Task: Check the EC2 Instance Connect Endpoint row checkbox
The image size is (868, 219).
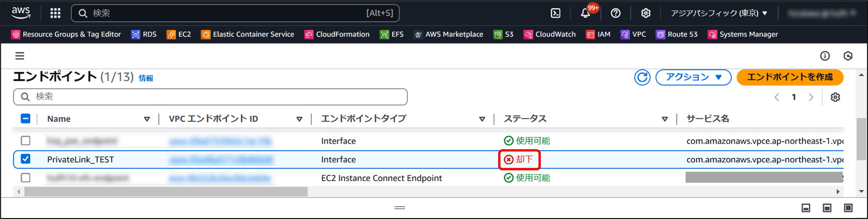Action: 26,177
